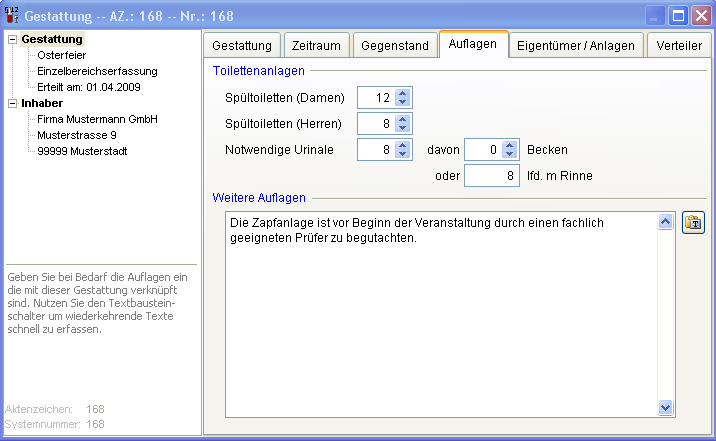Select Firma Mustermann GmbH tree item
Image resolution: width=716 pixels, height=441 pixels.
point(97,119)
